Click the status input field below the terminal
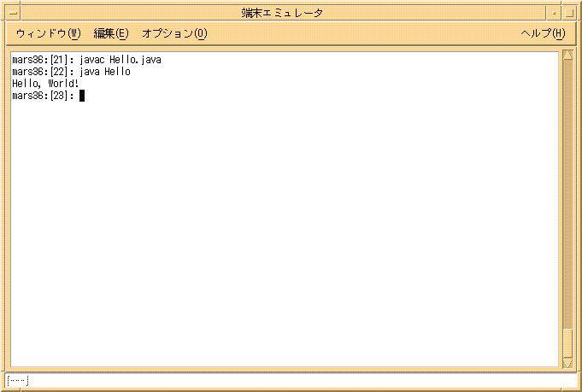This screenshot has width=582, height=392. 291,380
